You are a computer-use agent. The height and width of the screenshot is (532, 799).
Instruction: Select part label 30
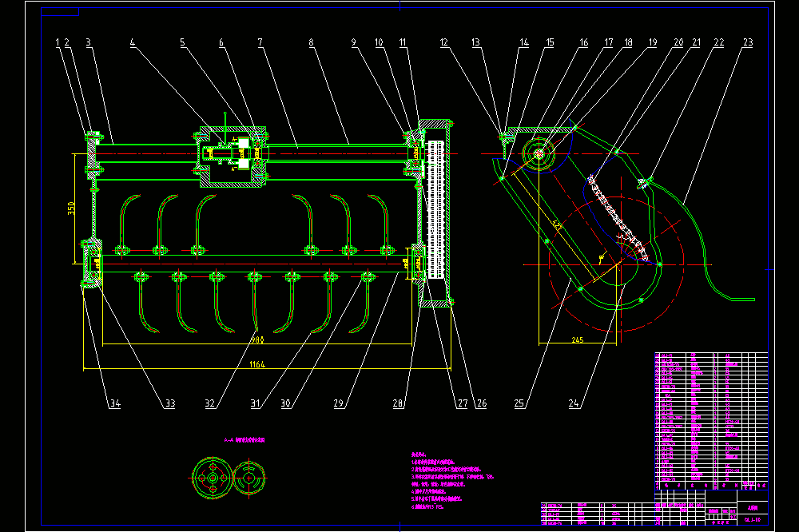(x=286, y=403)
